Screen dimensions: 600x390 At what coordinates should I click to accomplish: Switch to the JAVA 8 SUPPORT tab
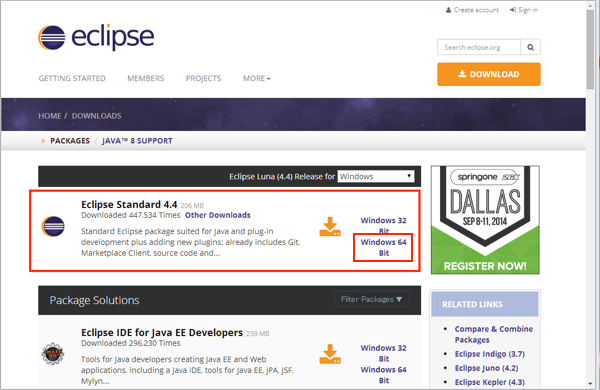coord(137,140)
